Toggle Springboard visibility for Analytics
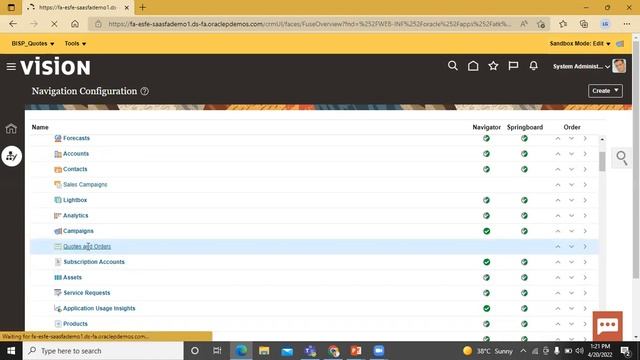The width and height of the screenshot is (640, 360). (524, 216)
